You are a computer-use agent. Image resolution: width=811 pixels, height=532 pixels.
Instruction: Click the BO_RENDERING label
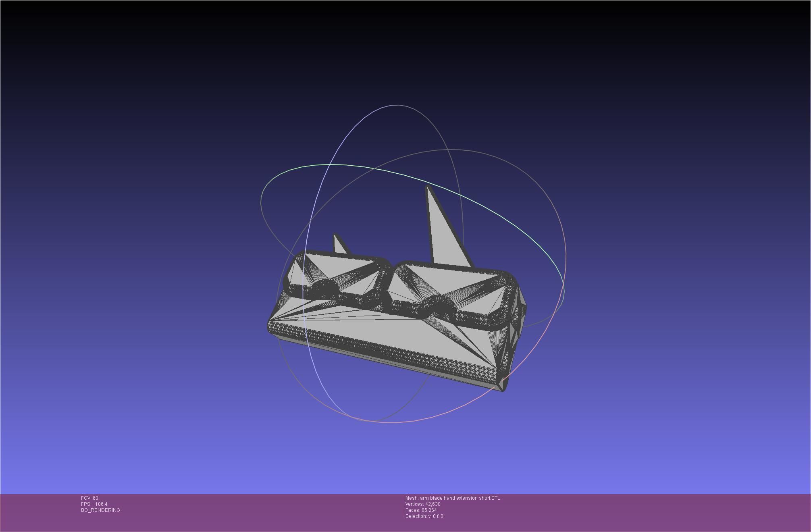click(100, 510)
